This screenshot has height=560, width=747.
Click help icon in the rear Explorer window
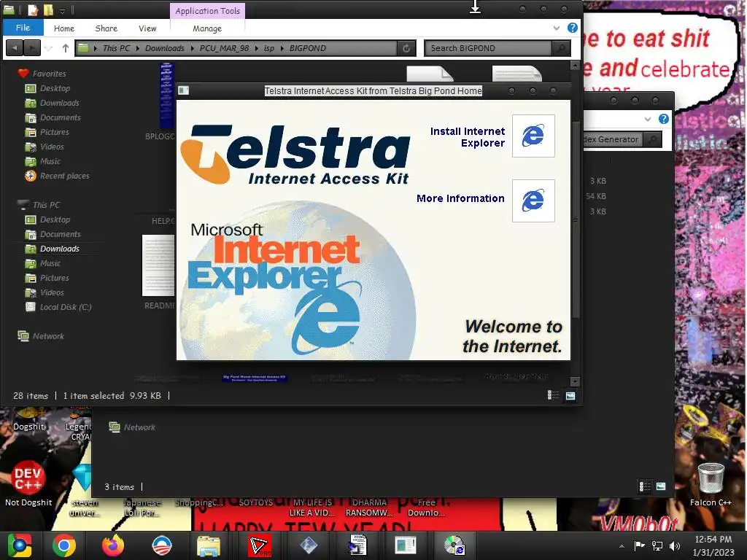664,119
